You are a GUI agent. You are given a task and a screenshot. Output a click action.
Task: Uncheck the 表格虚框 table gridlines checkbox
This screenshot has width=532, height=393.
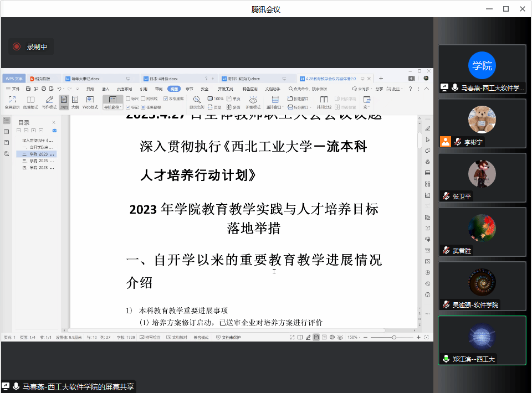[166, 99]
